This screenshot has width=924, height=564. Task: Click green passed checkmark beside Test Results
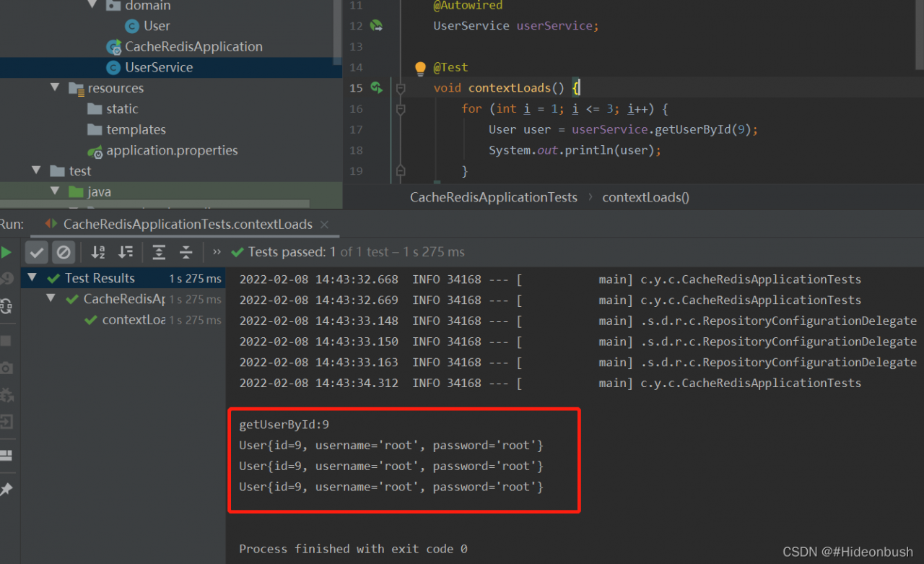pyautogui.click(x=53, y=279)
